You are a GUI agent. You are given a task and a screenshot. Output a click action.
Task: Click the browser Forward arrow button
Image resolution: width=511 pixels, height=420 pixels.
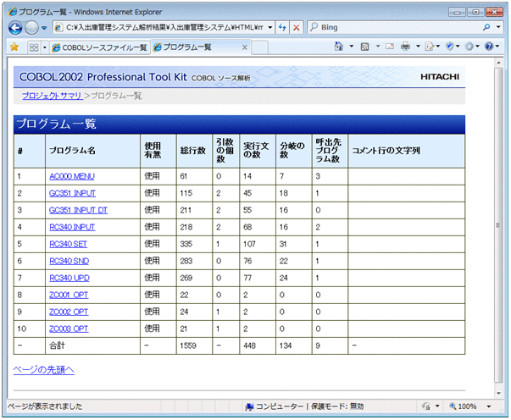[x=31, y=28]
